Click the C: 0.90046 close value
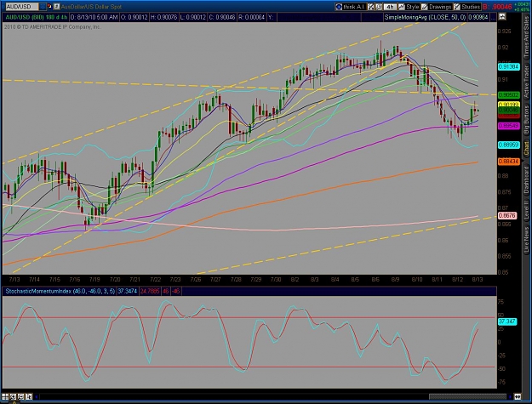The width and height of the screenshot is (532, 404). pos(222,17)
